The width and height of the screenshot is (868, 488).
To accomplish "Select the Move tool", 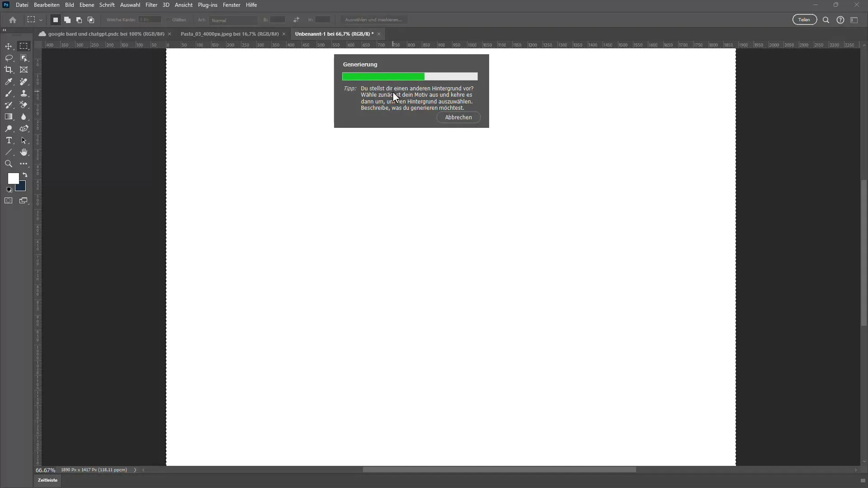I will click(x=9, y=46).
